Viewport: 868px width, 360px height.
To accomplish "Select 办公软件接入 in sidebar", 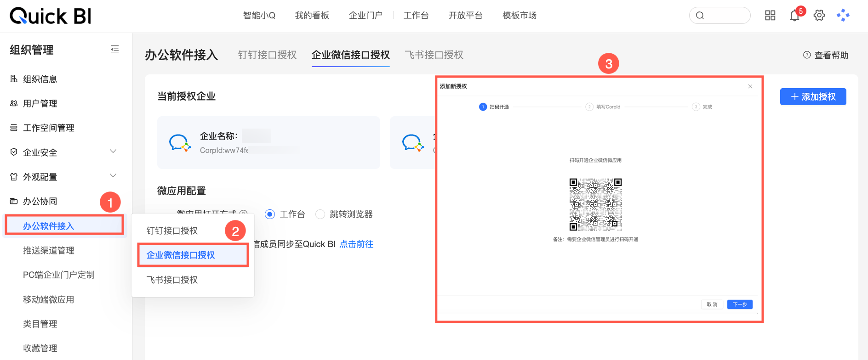I will coord(64,226).
